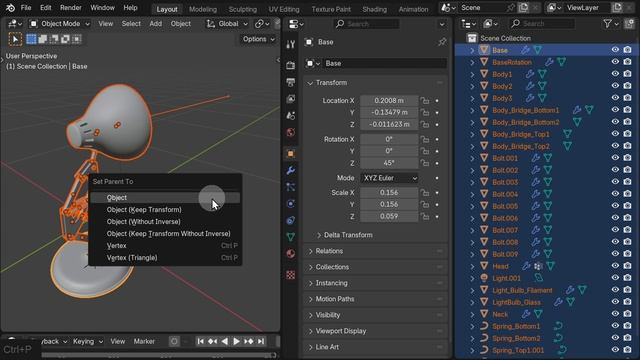640x360 pixels.
Task: Open the Options dropdown in viewport
Action: coord(258,39)
